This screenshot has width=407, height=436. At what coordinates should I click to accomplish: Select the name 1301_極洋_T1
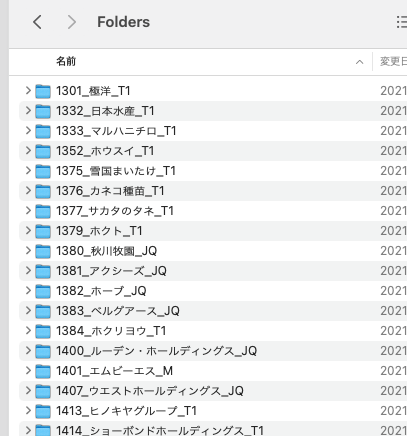[x=93, y=91]
